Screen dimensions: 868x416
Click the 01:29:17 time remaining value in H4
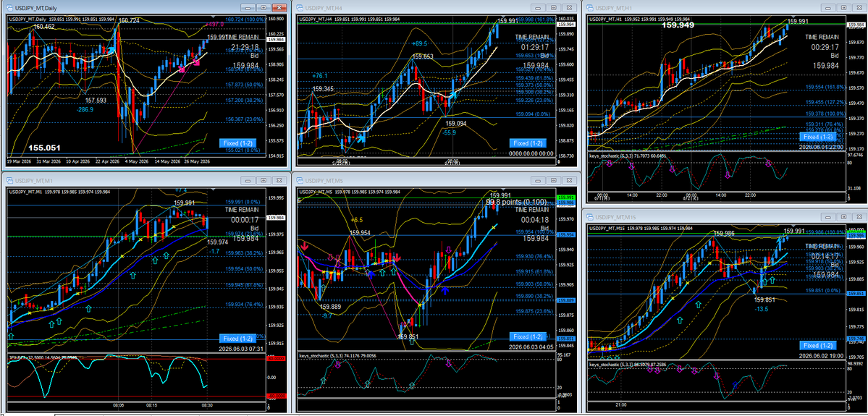click(534, 46)
